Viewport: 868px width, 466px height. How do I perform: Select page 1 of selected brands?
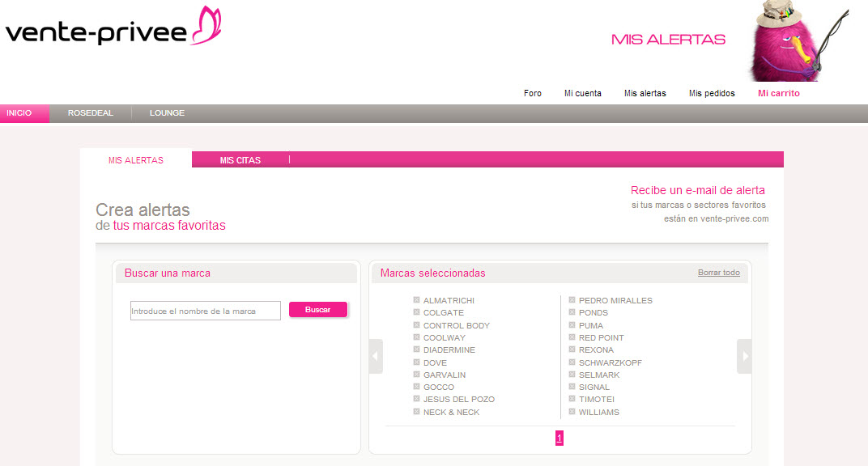point(560,438)
